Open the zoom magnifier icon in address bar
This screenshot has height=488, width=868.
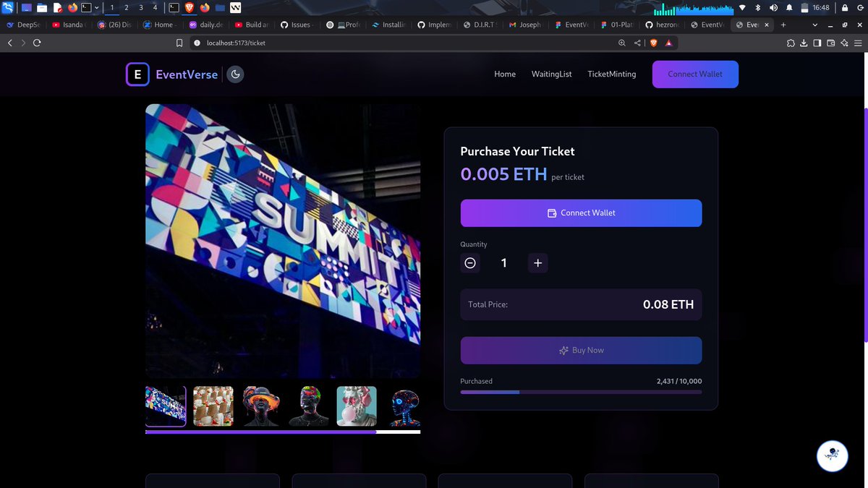(621, 43)
